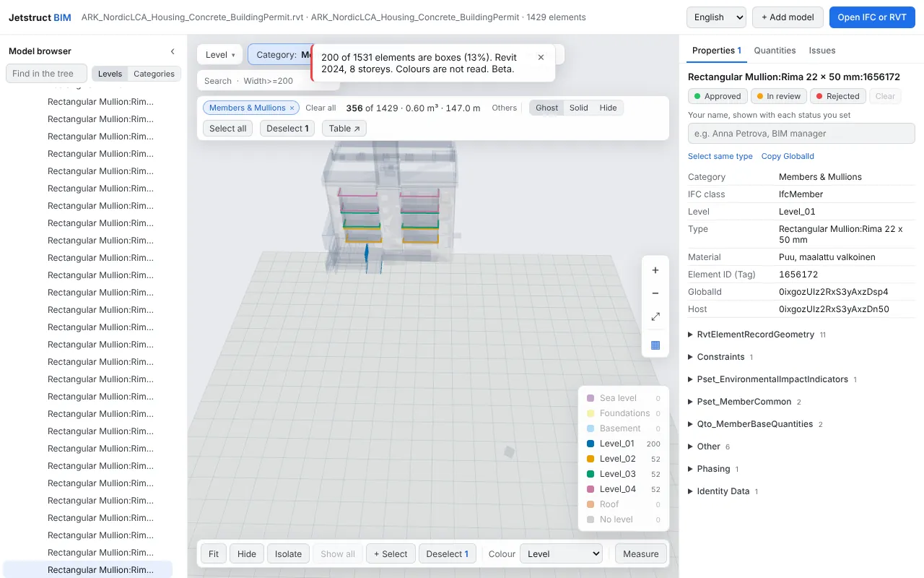Expand Pset_EnvironmentalImpactIndicators section
This screenshot has width=924, height=578.
click(x=772, y=379)
